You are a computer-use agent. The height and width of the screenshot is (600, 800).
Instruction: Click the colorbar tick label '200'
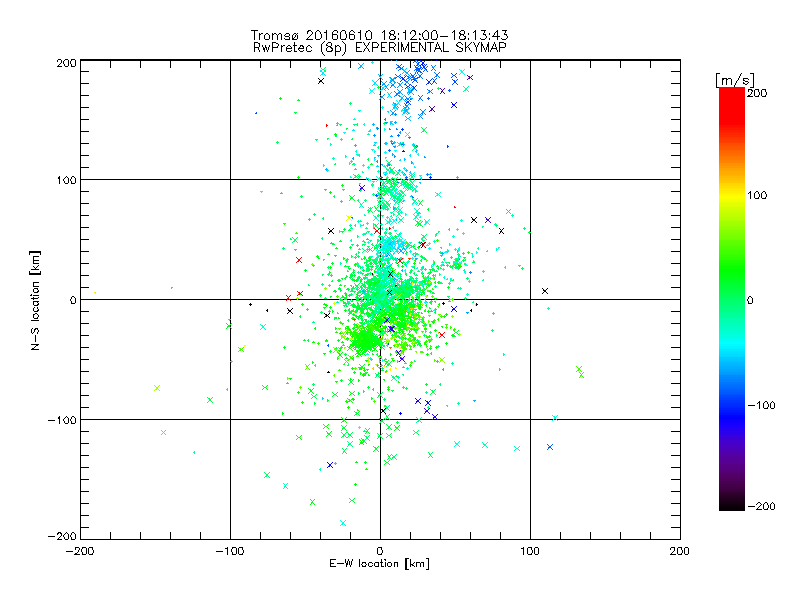[757, 93]
